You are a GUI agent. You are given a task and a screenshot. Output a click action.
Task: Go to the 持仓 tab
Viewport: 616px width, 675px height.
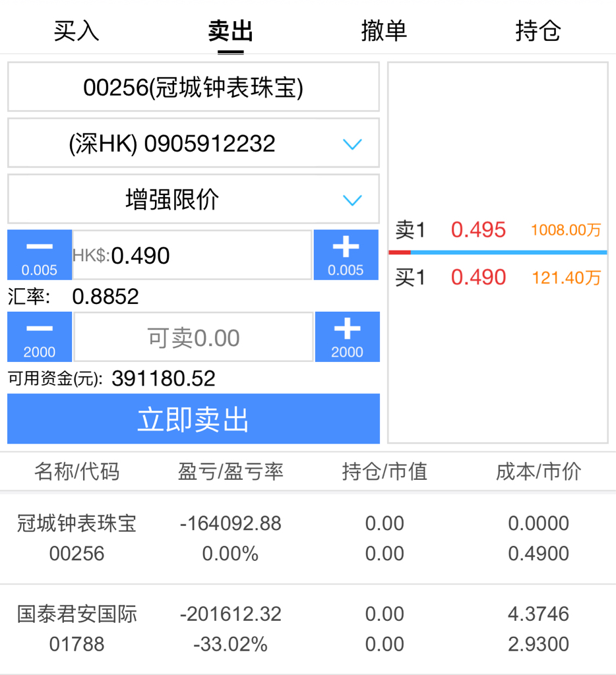coord(538,31)
